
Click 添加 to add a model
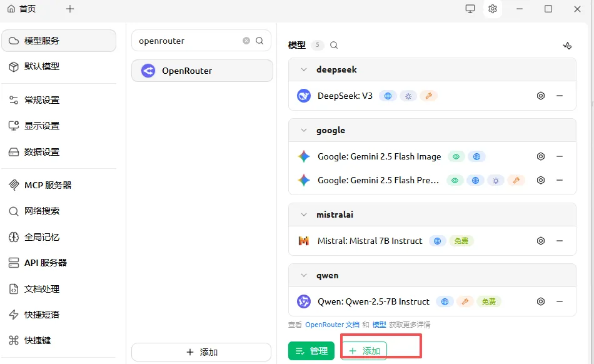click(364, 351)
